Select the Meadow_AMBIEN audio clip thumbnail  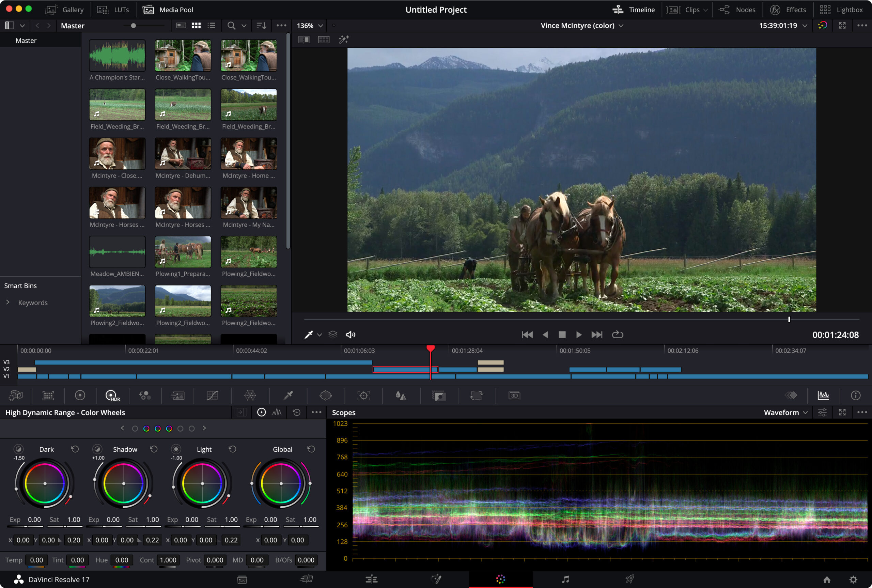(x=117, y=252)
